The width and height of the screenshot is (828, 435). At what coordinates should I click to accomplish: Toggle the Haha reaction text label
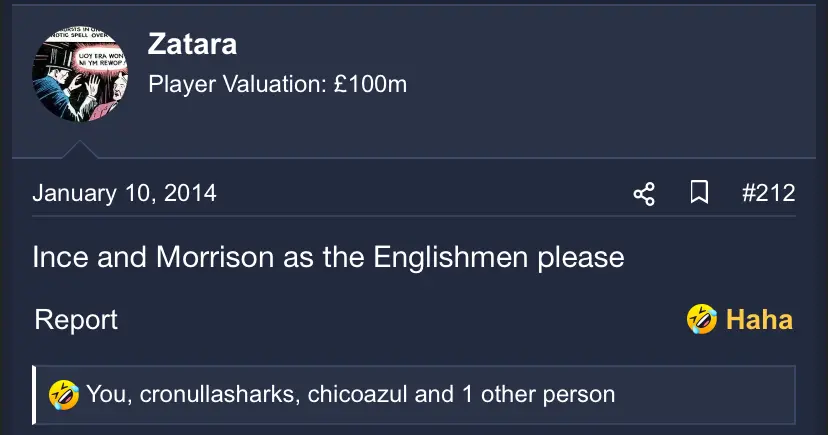coord(759,320)
